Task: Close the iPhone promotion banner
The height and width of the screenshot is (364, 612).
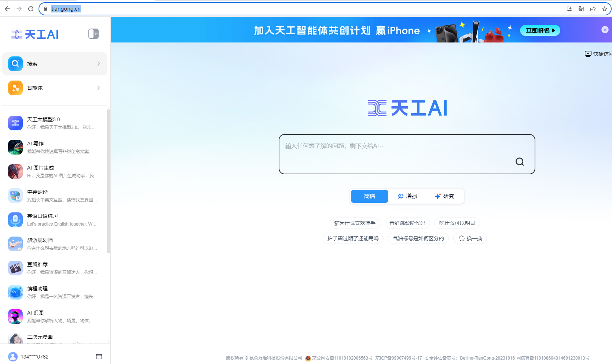Action: 605,30
